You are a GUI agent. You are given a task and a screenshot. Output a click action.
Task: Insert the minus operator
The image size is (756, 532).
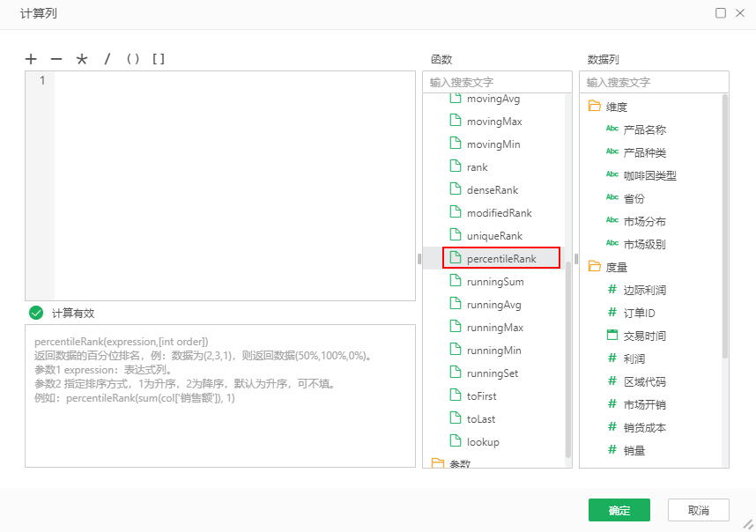56,59
